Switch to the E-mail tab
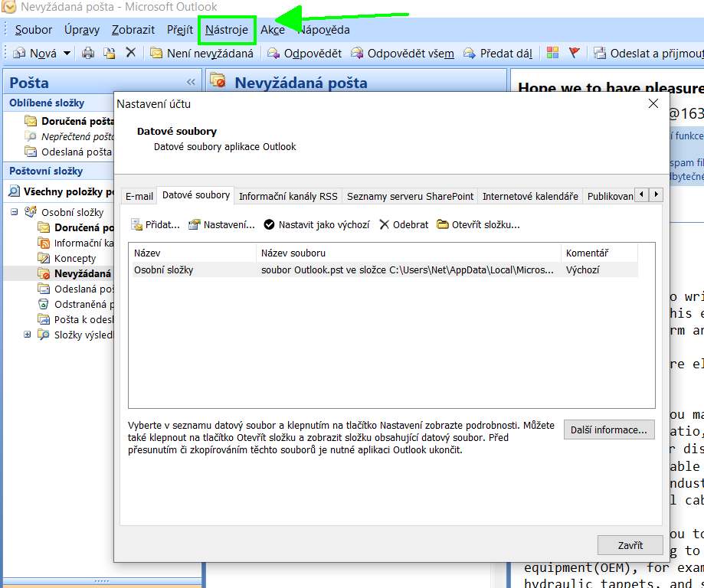Viewport: 704px width, 588px height. 139,196
